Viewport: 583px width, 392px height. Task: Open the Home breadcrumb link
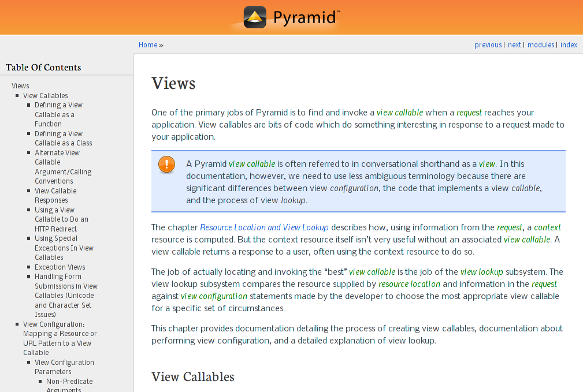click(148, 45)
